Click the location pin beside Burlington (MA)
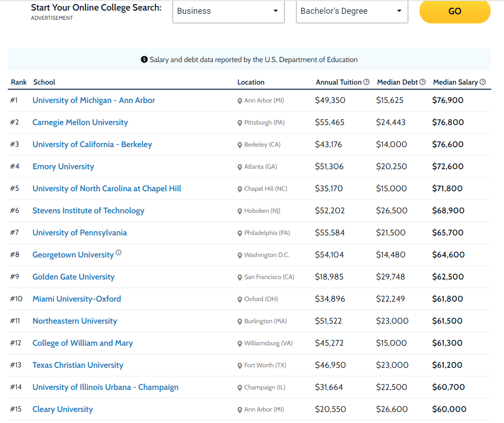 coord(240,322)
